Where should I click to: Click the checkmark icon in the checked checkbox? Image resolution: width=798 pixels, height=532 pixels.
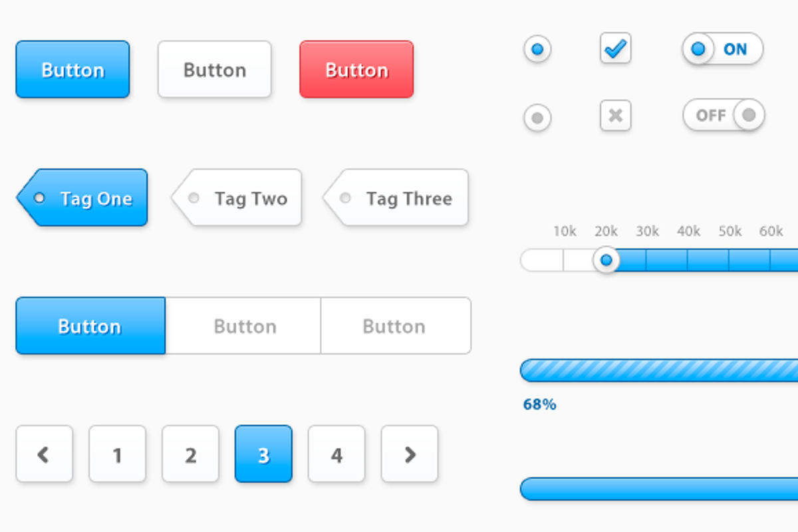click(615, 48)
